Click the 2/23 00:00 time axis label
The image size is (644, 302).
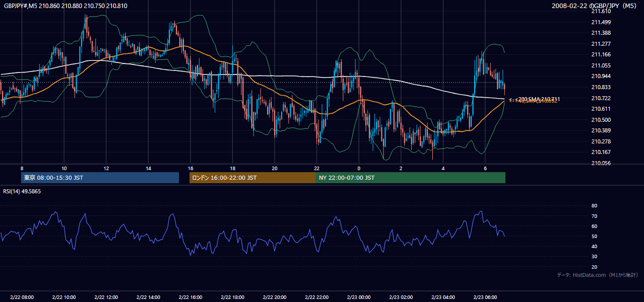click(359, 297)
